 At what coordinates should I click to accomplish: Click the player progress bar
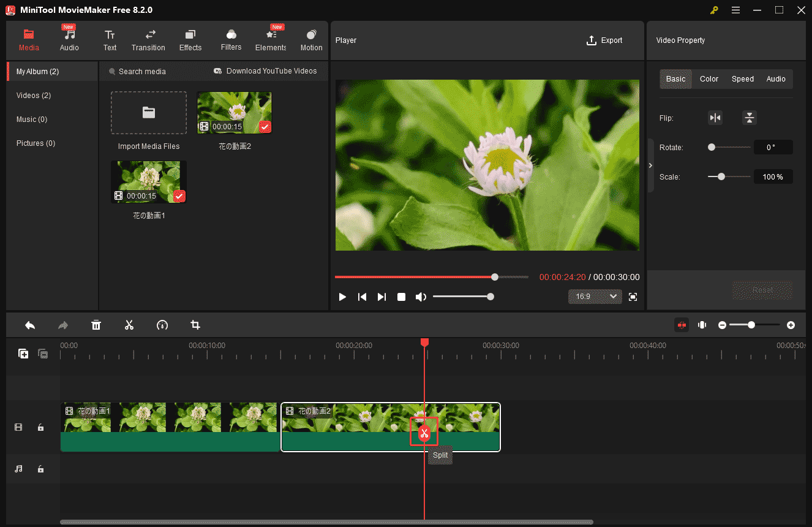pyautogui.click(x=432, y=277)
